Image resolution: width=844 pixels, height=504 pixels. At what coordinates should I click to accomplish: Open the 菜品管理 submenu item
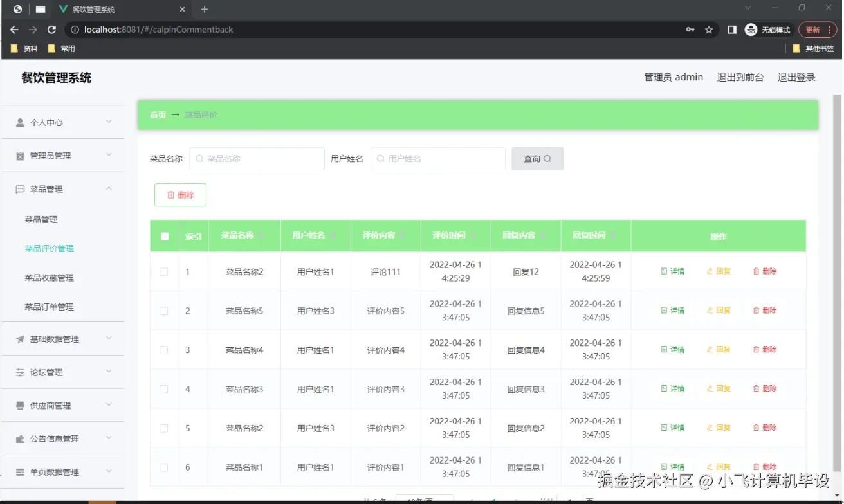(x=41, y=220)
